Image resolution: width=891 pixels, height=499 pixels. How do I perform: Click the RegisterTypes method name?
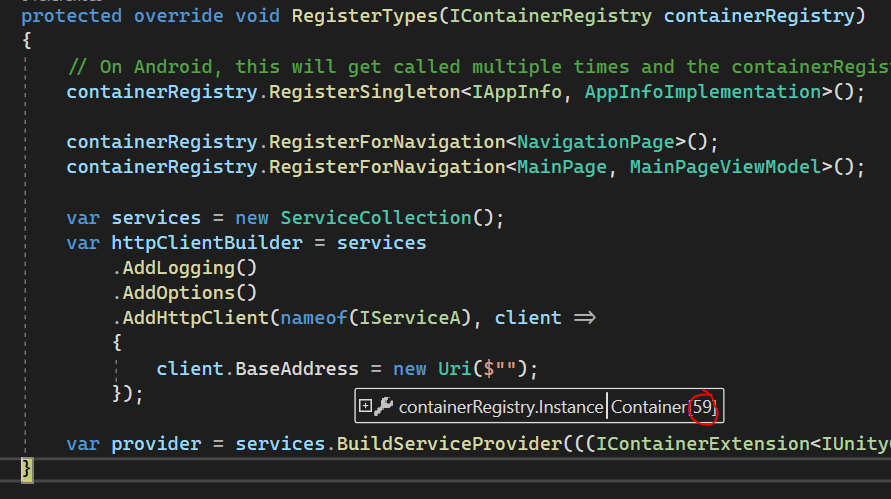pos(365,16)
